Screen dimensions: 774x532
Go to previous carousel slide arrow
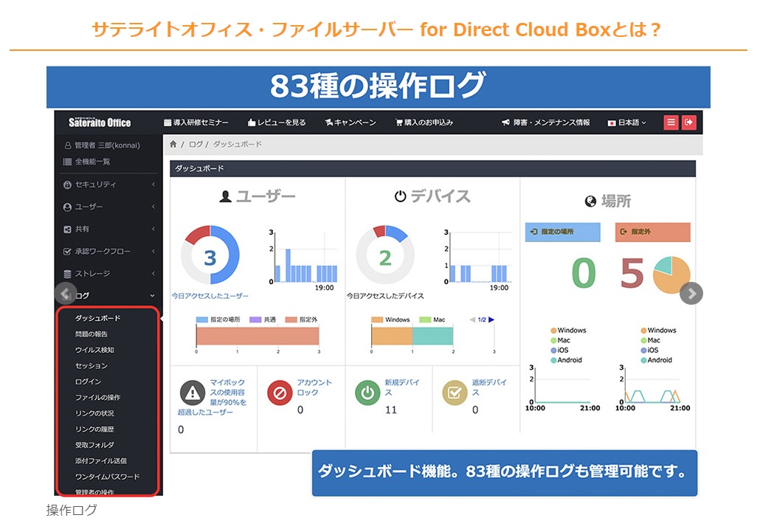[x=66, y=293]
